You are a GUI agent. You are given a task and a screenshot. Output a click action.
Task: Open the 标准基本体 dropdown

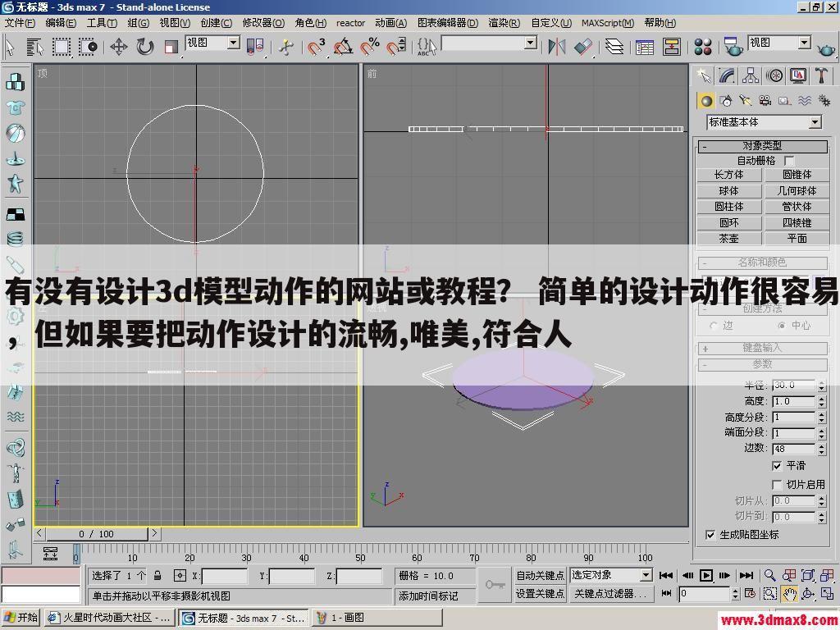[x=815, y=121]
